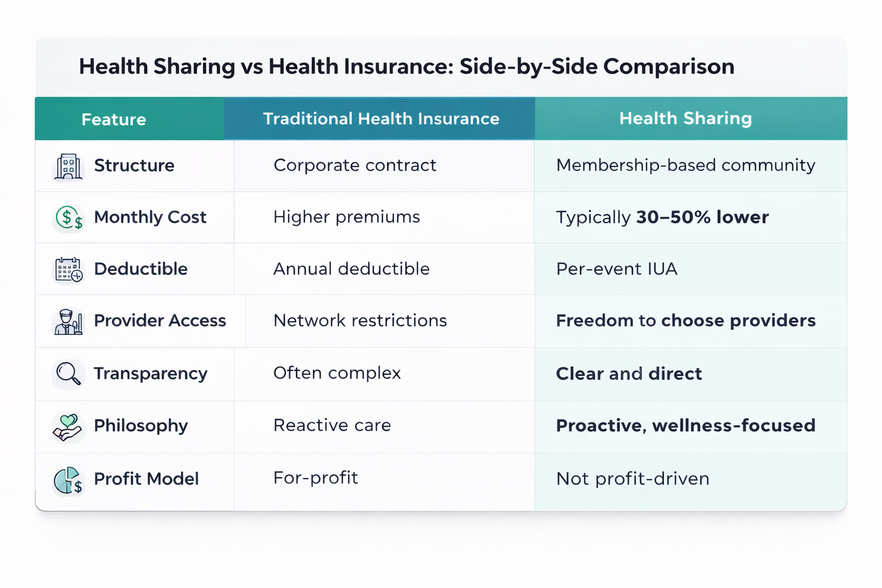Click the doctor icon beside Provider Access
This screenshot has width=882, height=588.
68,322
